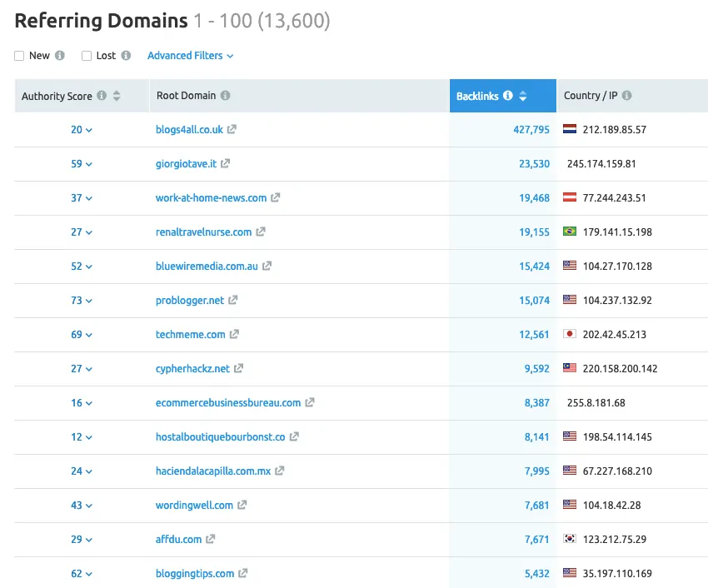The image size is (708, 588).
Task: Open external link icon for giorgiotave.it
Action: pos(226,163)
